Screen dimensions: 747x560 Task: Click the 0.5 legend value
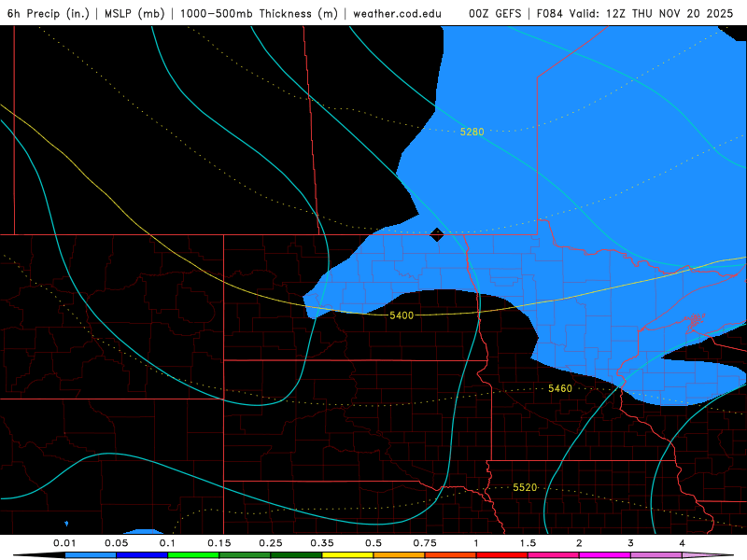373,543
